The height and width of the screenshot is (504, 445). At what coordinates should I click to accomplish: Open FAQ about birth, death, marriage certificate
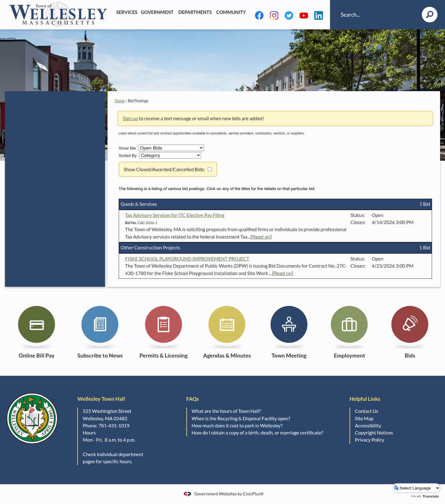[x=257, y=433]
